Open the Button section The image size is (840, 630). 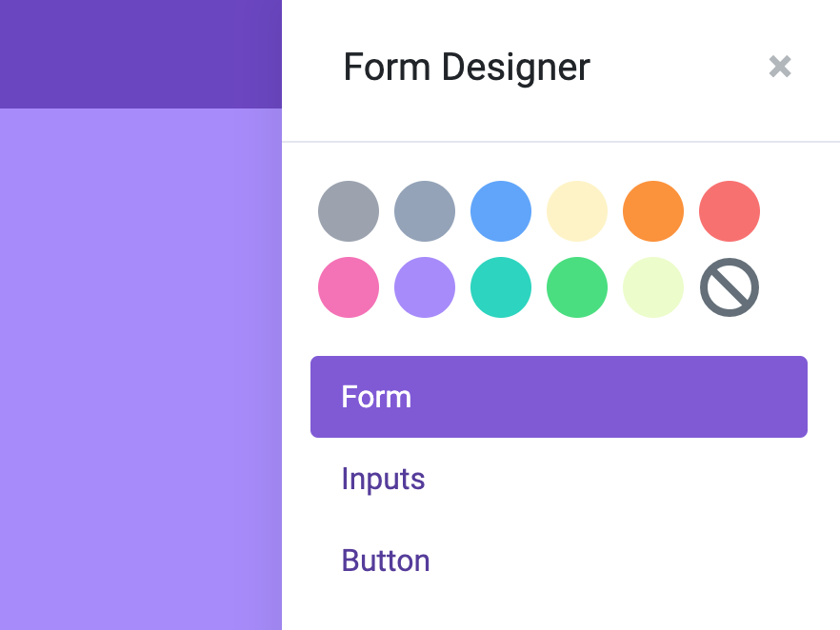386,561
